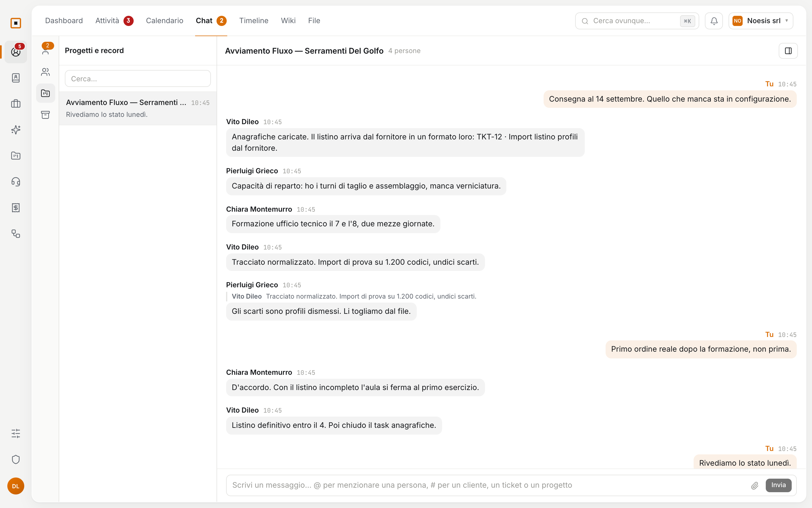Click message 'Capacità di reparto' by Pierluigi
Image resolution: width=812 pixels, height=508 pixels.
coord(366,186)
